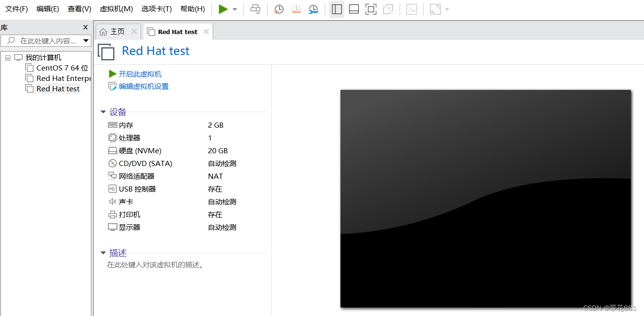Toggle the tab thumbnail bar
644x316 pixels.
[x=354, y=9]
